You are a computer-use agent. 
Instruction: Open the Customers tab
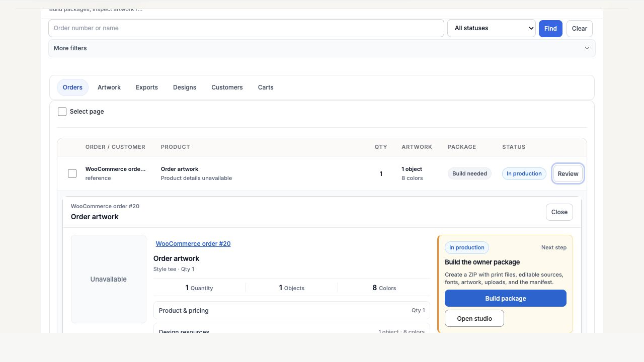pyautogui.click(x=227, y=87)
